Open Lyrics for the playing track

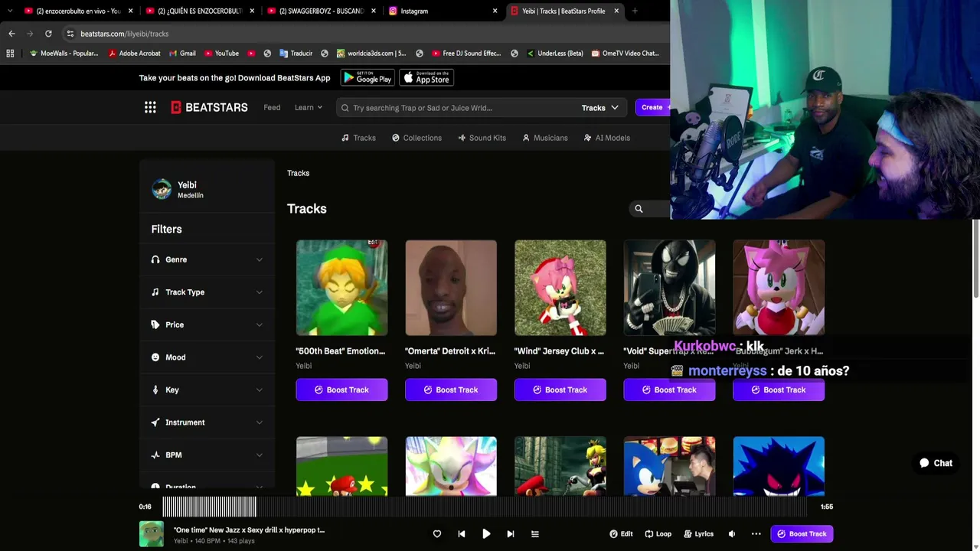pyautogui.click(x=698, y=534)
